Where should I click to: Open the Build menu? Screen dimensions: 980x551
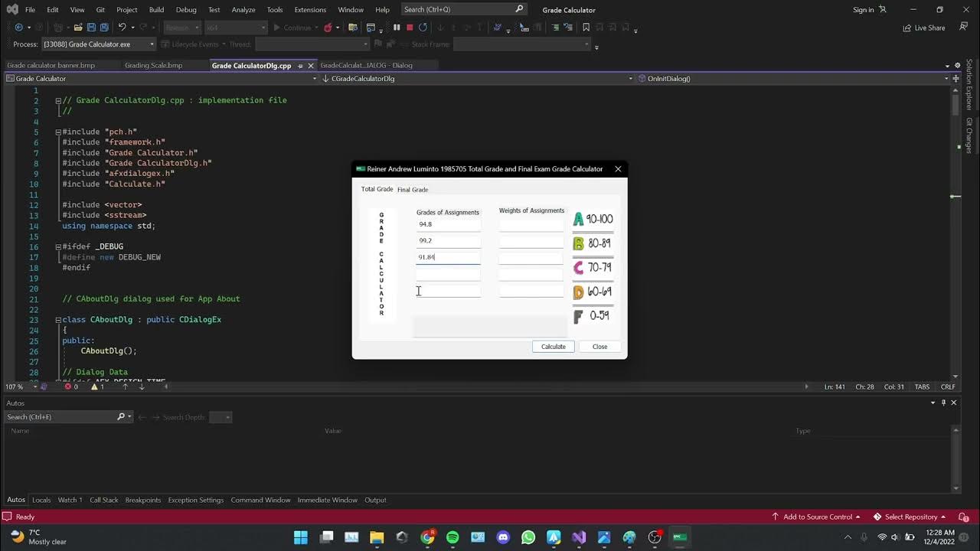(x=156, y=10)
